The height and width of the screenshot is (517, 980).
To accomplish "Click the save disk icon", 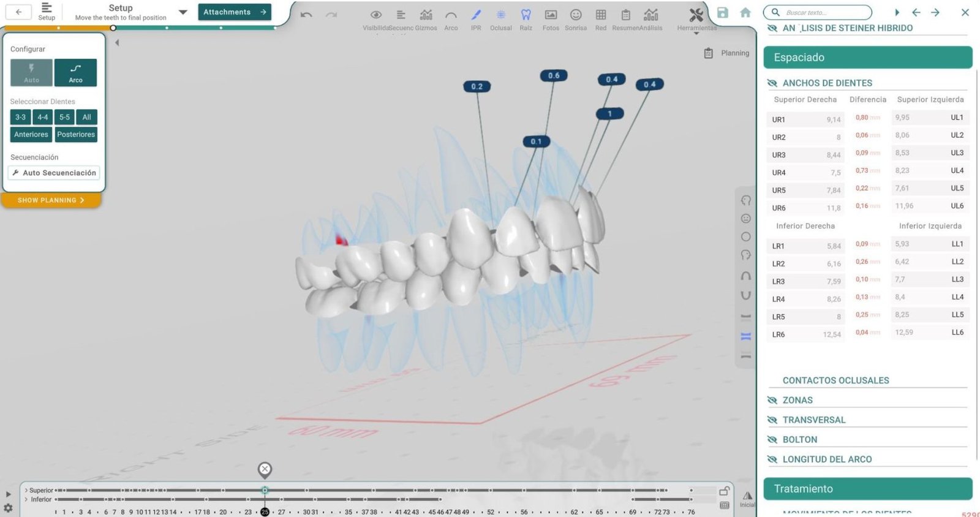I will click(723, 13).
